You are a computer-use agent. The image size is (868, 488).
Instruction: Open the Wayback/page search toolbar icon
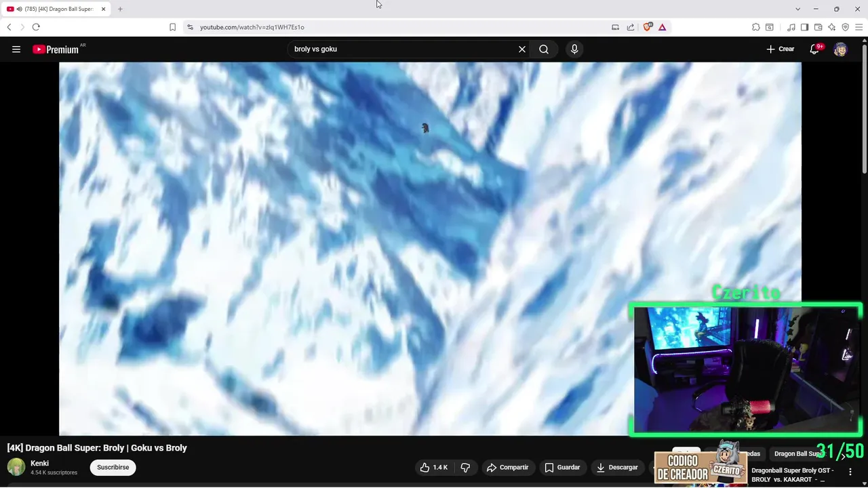[x=770, y=27]
